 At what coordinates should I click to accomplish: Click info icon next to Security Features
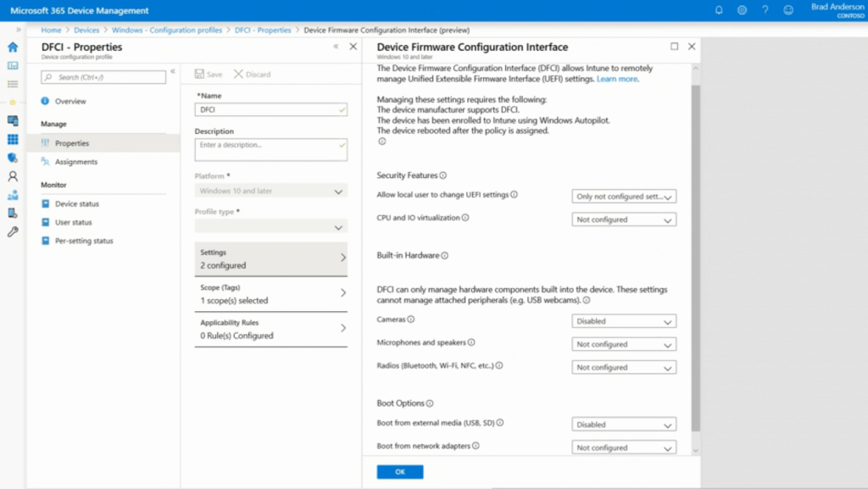point(442,175)
